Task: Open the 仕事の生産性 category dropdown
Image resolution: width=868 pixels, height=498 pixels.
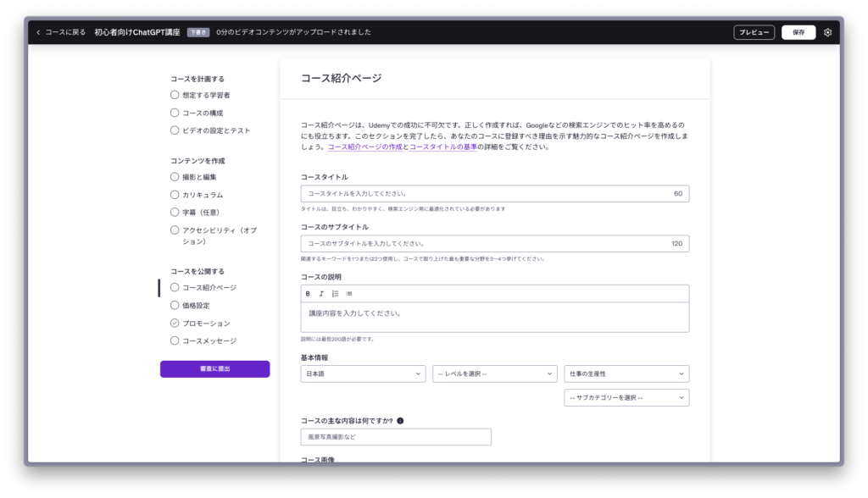Action: pos(626,373)
